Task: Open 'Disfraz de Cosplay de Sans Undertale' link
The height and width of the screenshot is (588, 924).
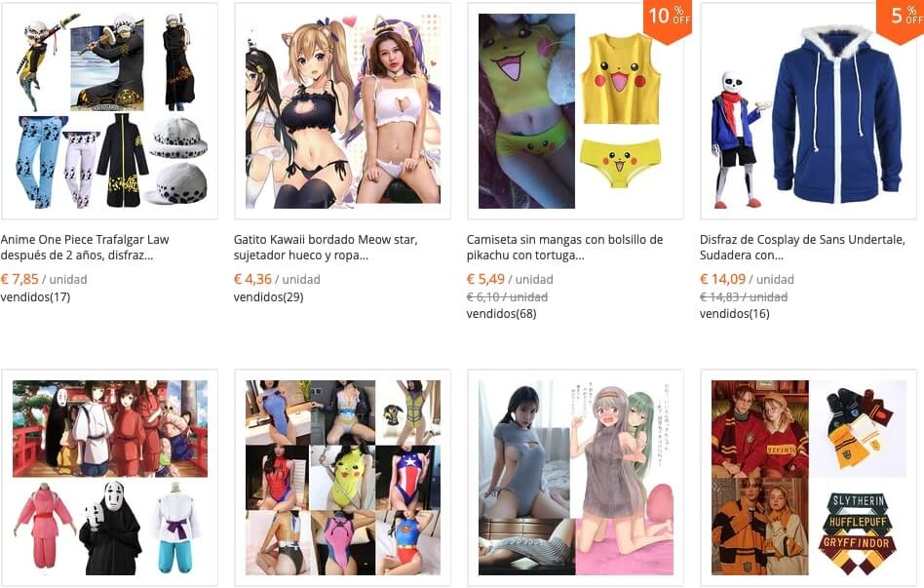Action: pos(802,248)
